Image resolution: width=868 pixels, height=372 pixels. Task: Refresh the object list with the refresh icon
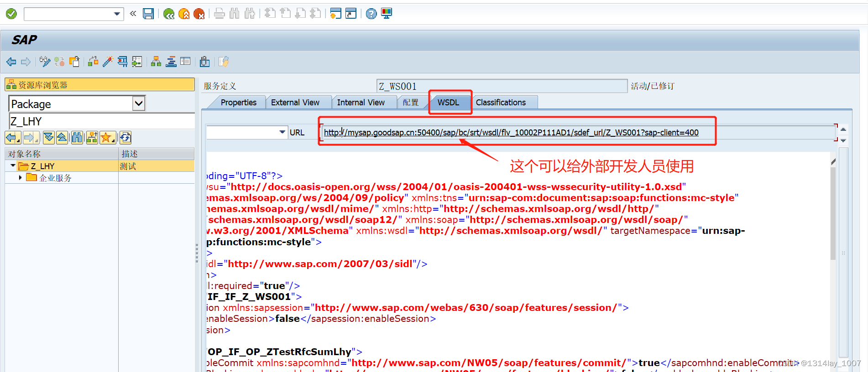(125, 137)
